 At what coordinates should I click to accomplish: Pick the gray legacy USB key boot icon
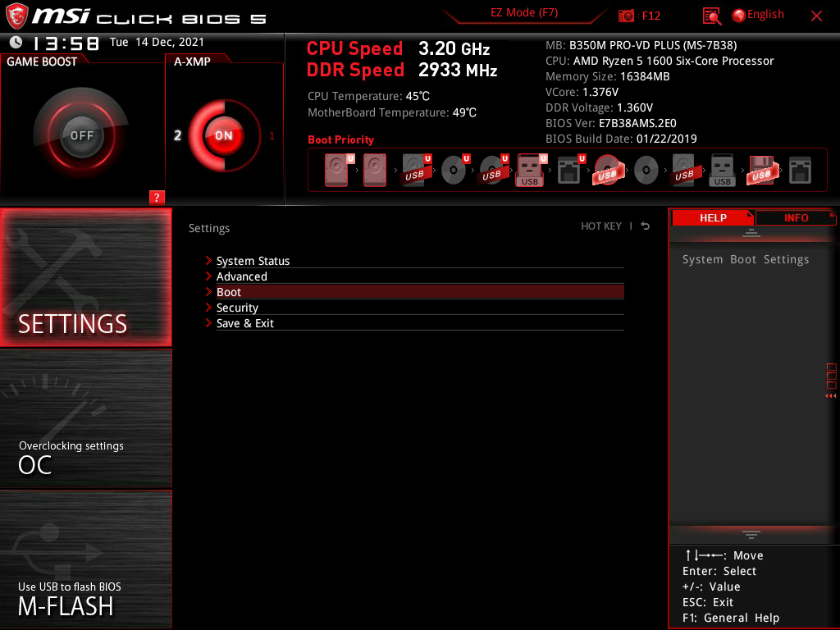(x=722, y=171)
